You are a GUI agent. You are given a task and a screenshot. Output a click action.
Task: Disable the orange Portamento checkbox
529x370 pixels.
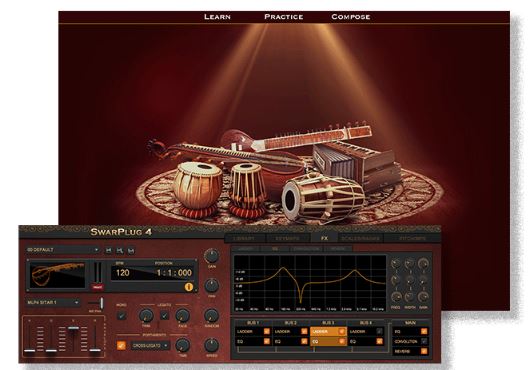(121, 345)
